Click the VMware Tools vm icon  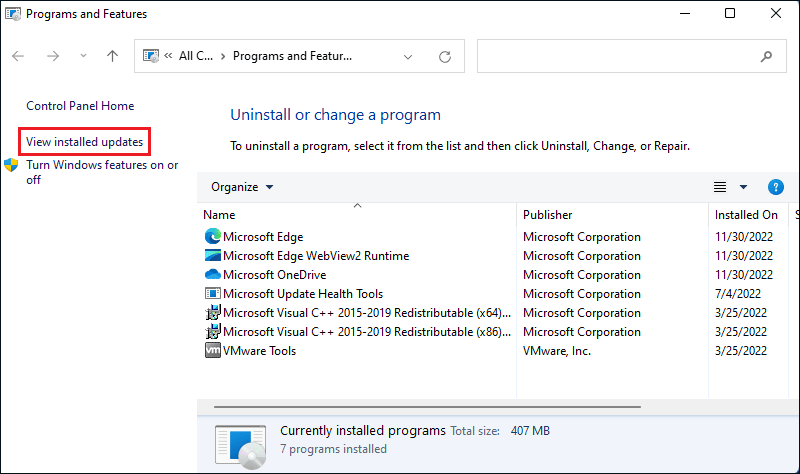(x=213, y=350)
